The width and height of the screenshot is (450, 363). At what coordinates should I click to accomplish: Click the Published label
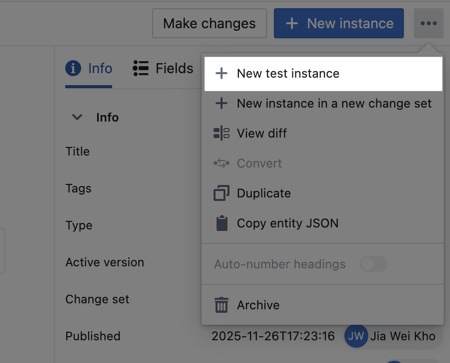(93, 336)
